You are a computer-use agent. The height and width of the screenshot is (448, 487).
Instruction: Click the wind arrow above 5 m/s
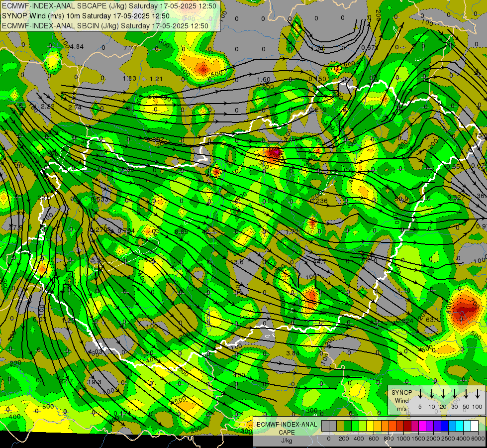(x=420, y=393)
